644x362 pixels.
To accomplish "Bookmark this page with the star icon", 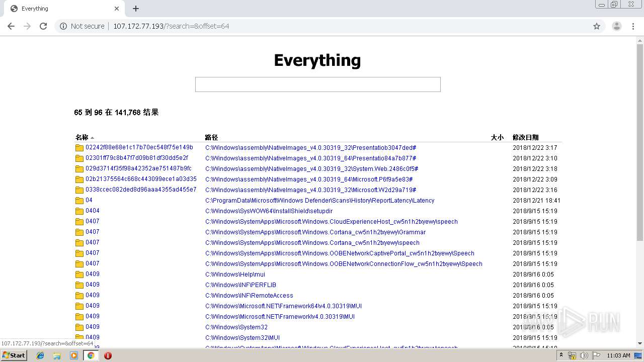I will coord(597,26).
